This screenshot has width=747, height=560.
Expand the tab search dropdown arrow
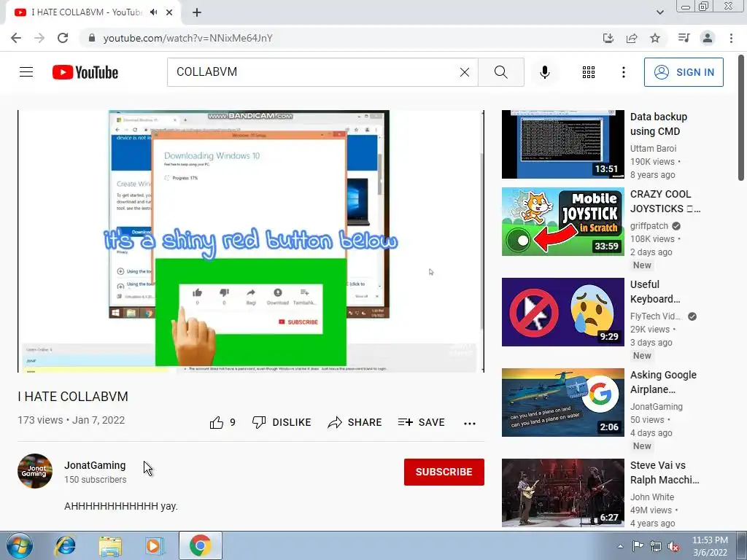pyautogui.click(x=659, y=12)
